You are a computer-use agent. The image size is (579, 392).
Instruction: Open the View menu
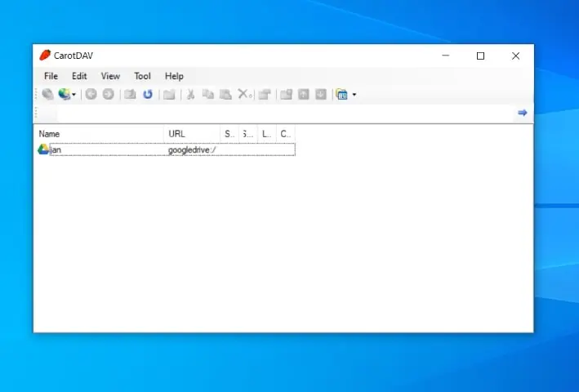click(x=110, y=76)
